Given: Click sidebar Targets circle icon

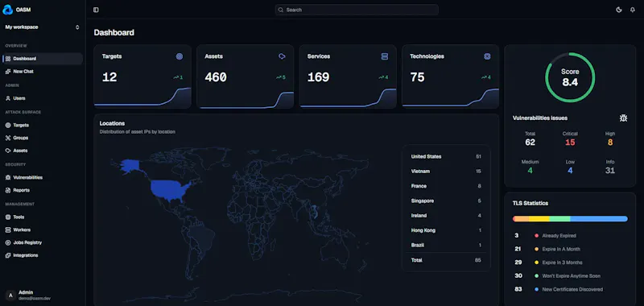Looking at the screenshot, I should point(8,126).
